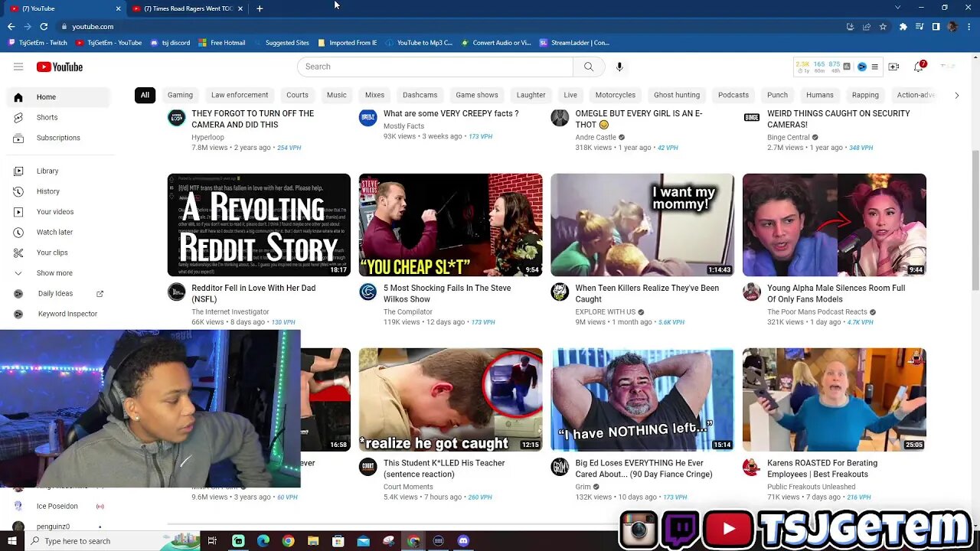Click The Compilator channel avatar
The image size is (980, 551).
[x=368, y=292]
